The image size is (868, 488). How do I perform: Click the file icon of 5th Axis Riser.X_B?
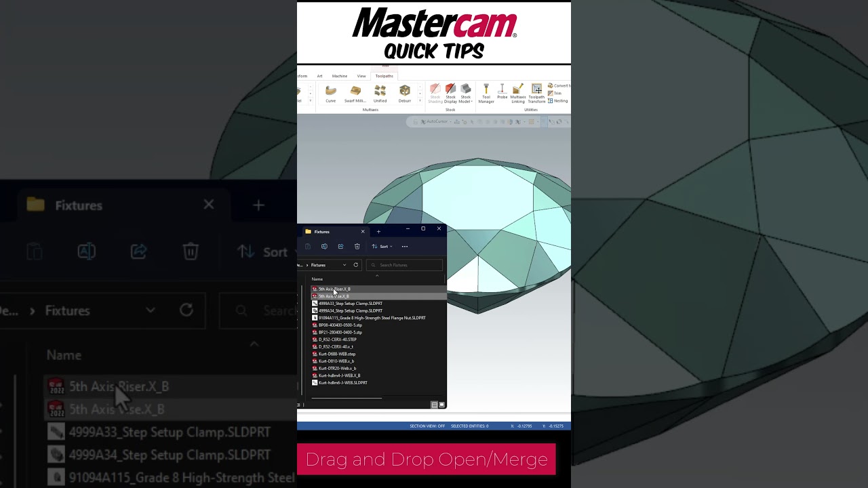click(x=315, y=289)
